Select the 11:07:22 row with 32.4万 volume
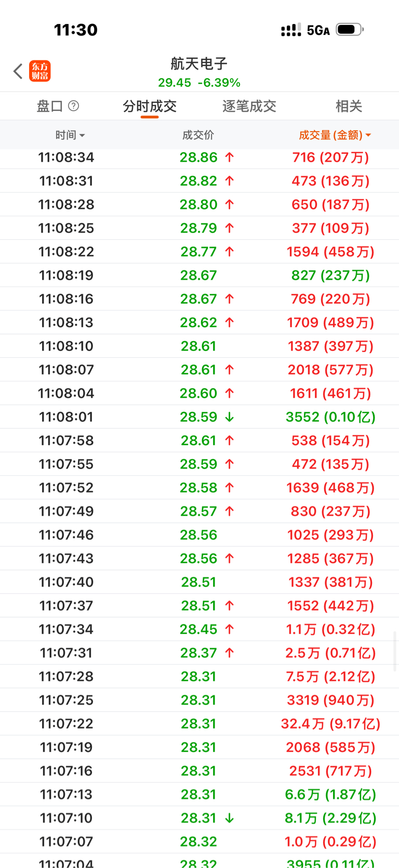 point(199,723)
